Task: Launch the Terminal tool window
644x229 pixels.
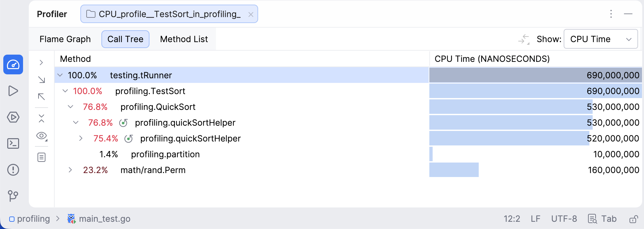Action: pyautogui.click(x=13, y=144)
